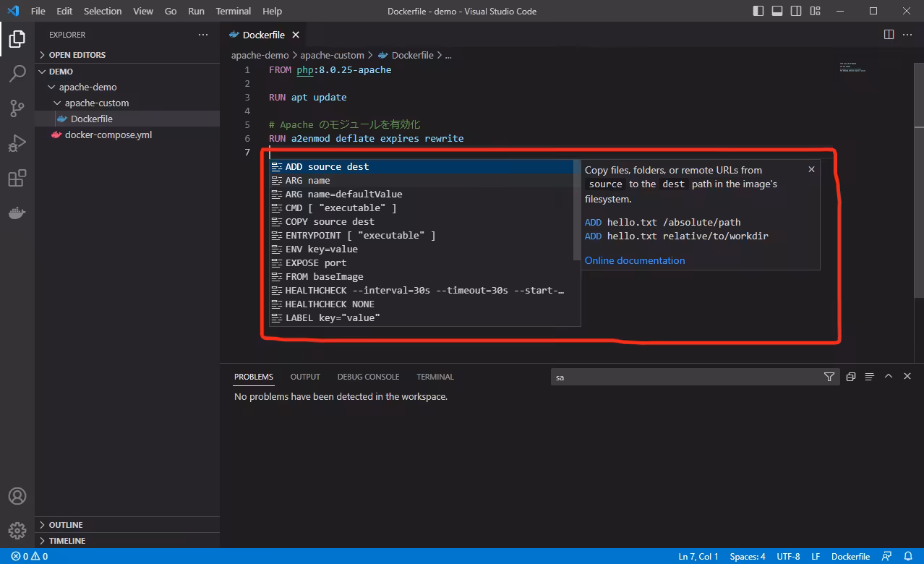The image size is (924, 564).
Task: Expand the Open Editors section
Action: pyautogui.click(x=127, y=55)
